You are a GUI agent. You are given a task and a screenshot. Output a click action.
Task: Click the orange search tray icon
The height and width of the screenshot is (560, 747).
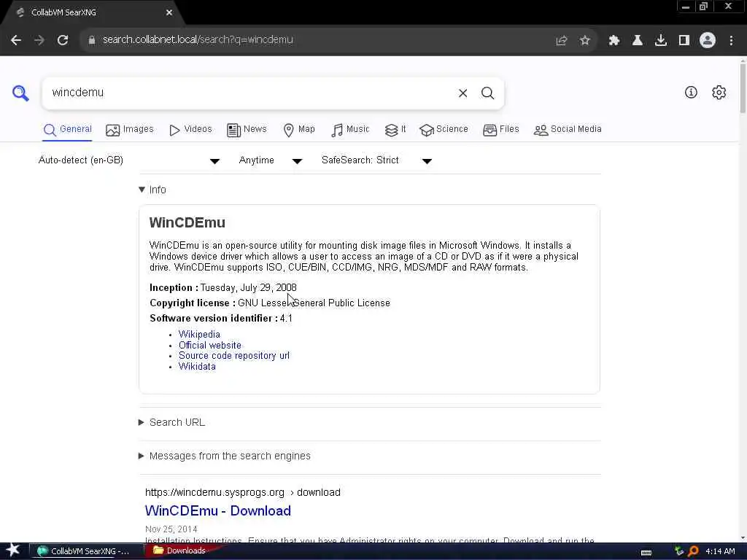[693, 551]
